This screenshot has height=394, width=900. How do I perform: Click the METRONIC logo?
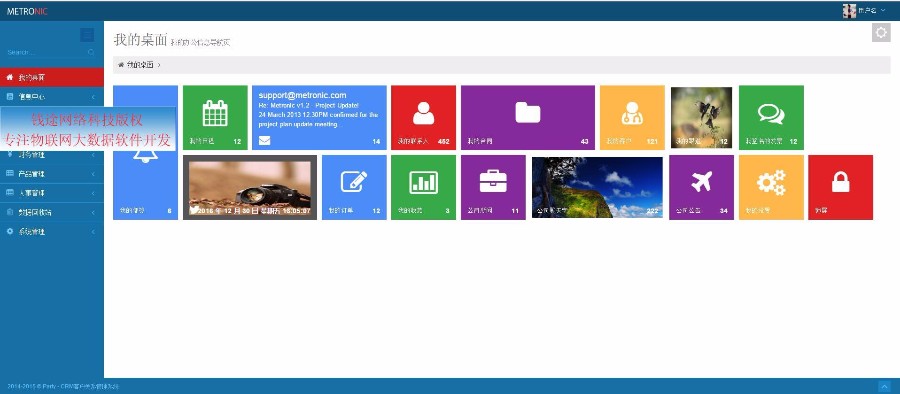[27, 11]
